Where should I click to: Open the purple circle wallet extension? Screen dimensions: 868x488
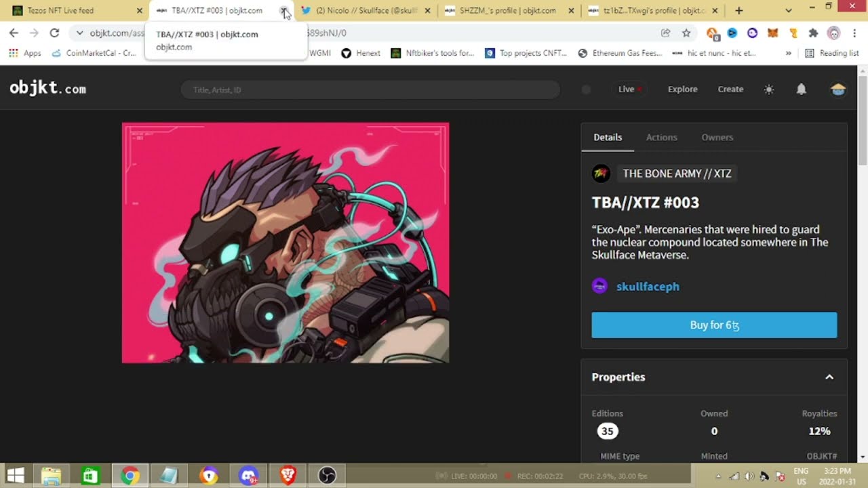point(752,33)
